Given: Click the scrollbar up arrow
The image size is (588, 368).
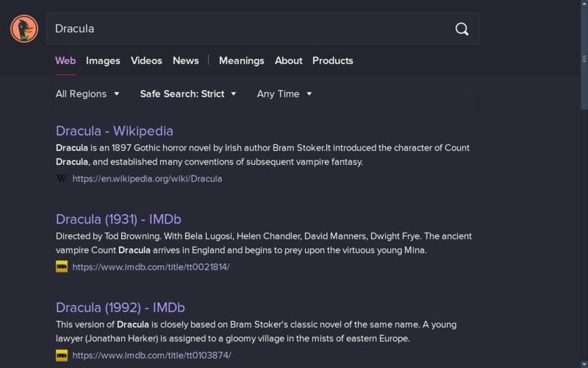Looking at the screenshot, I should point(584,3).
